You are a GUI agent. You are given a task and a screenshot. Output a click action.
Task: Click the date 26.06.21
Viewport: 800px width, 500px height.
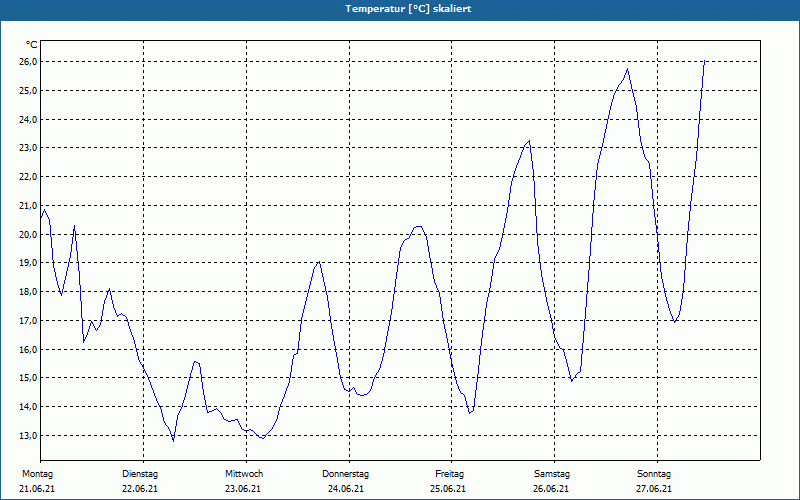tap(551, 489)
